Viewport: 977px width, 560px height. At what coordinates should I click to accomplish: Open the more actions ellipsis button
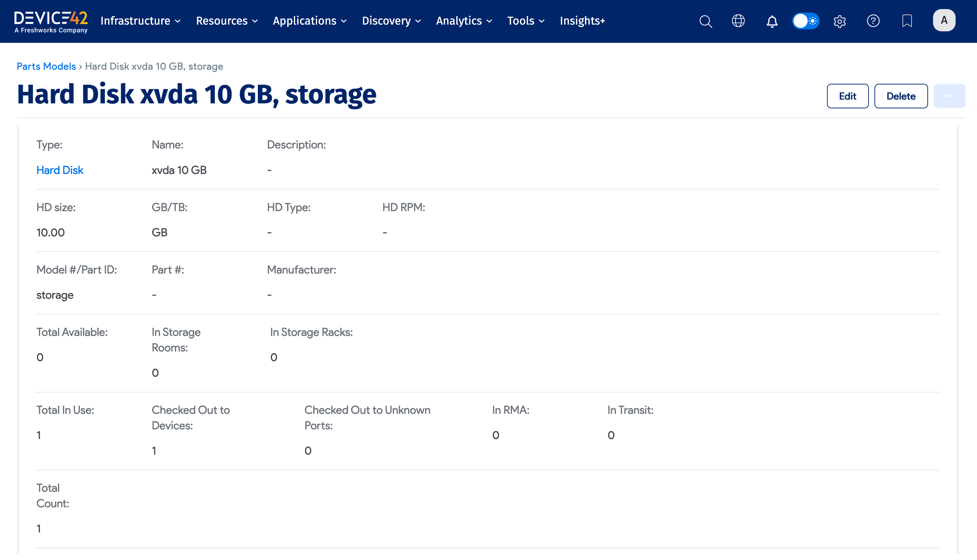[949, 96]
